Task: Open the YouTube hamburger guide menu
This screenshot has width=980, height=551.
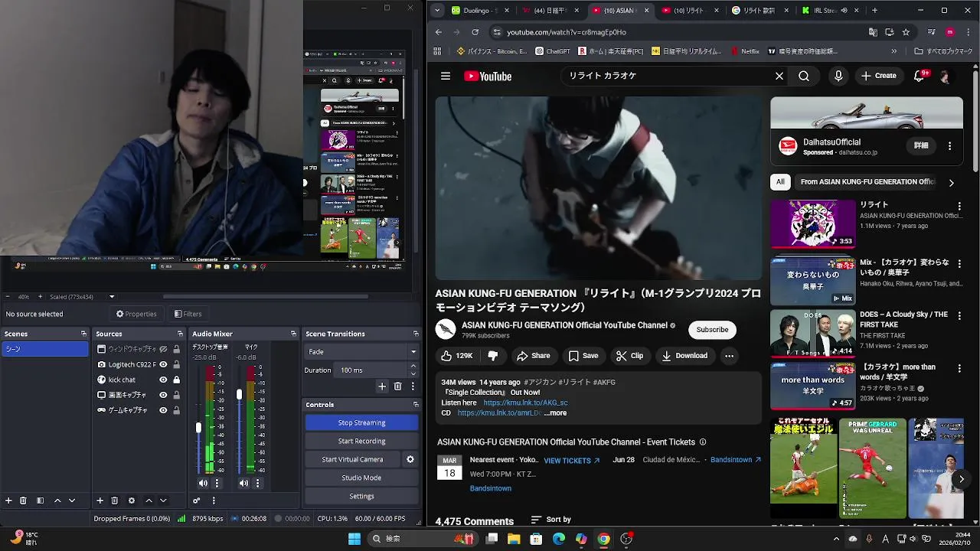Action: (446, 76)
